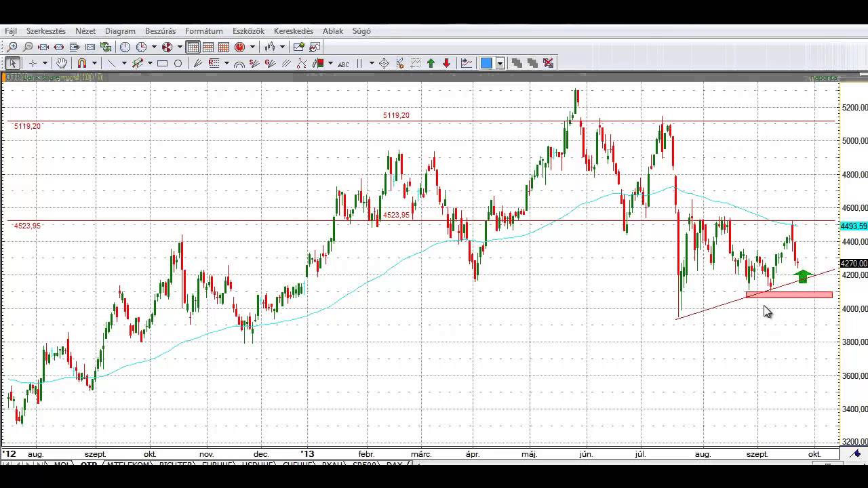Select the fan lines tool

pos(198,63)
